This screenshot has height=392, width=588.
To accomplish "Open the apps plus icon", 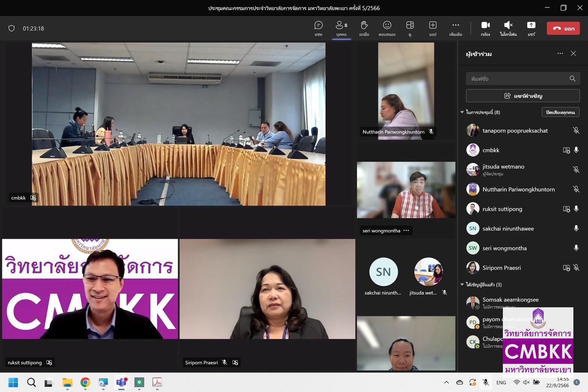I will pos(433,28).
